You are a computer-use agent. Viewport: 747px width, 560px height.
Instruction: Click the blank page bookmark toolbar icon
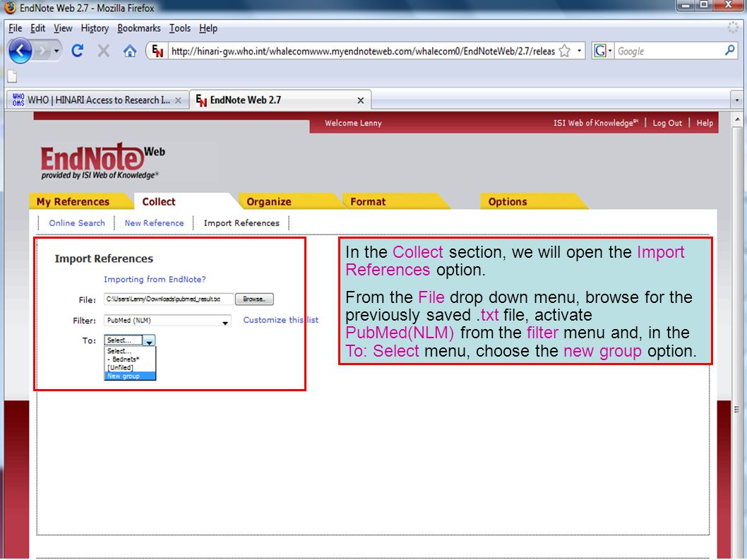tap(13, 76)
